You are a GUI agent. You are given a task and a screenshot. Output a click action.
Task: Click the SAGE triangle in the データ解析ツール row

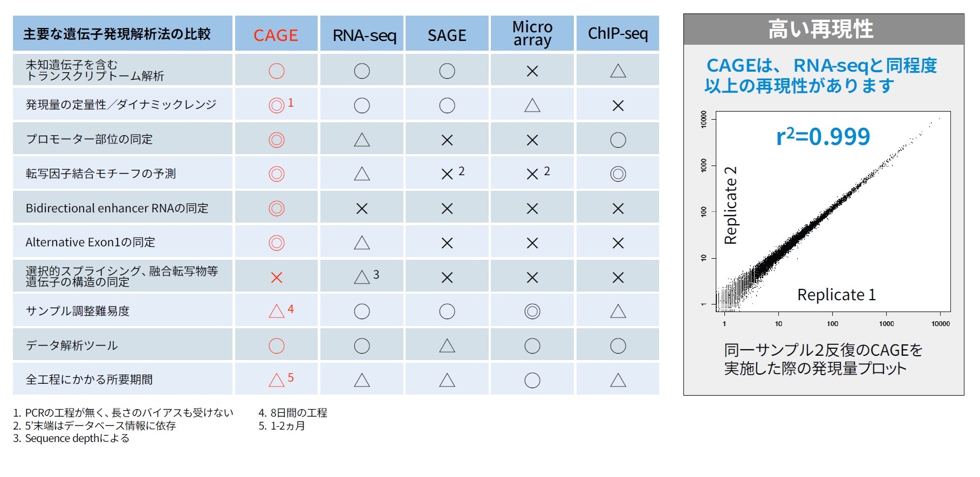pyautogui.click(x=447, y=345)
